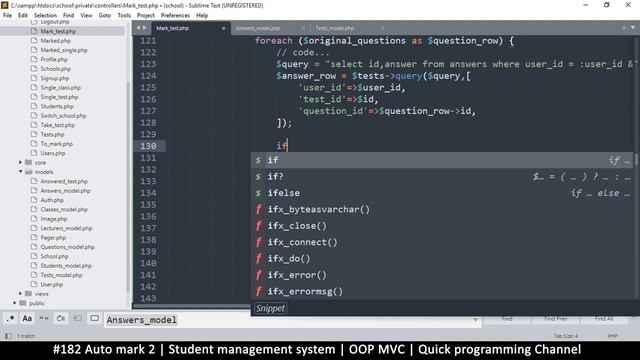This screenshot has width=640, height=360.
Task: Close the Mark_test.php tab
Action: click(223, 28)
